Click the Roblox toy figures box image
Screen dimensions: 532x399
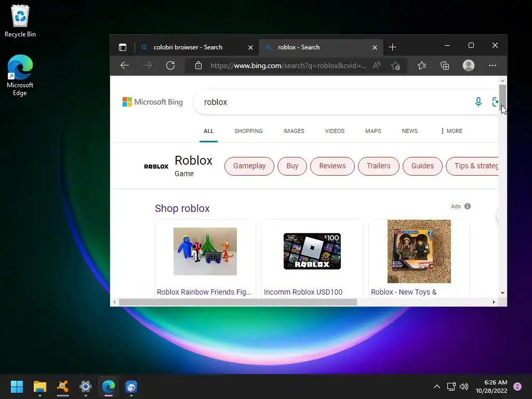coord(419,251)
